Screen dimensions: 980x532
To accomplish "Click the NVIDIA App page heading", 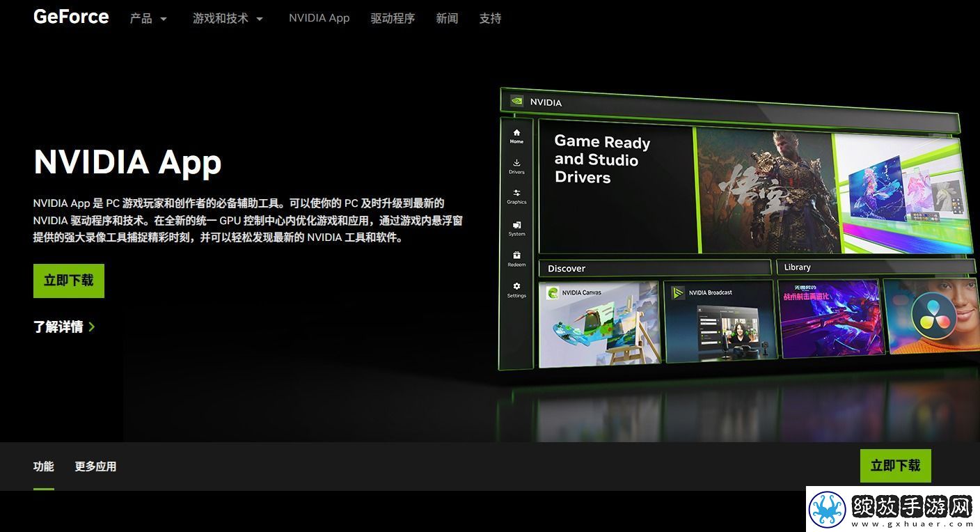I will tap(127, 162).
